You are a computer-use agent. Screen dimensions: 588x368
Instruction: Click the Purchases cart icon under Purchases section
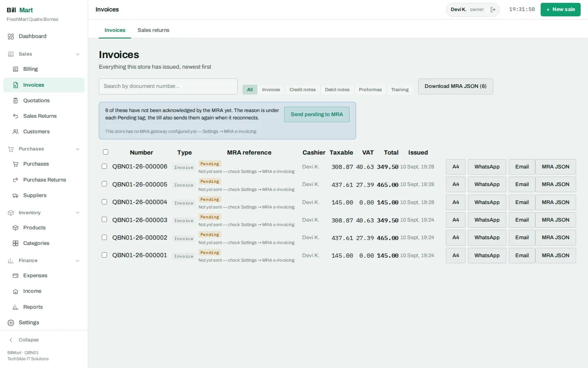pos(16,164)
